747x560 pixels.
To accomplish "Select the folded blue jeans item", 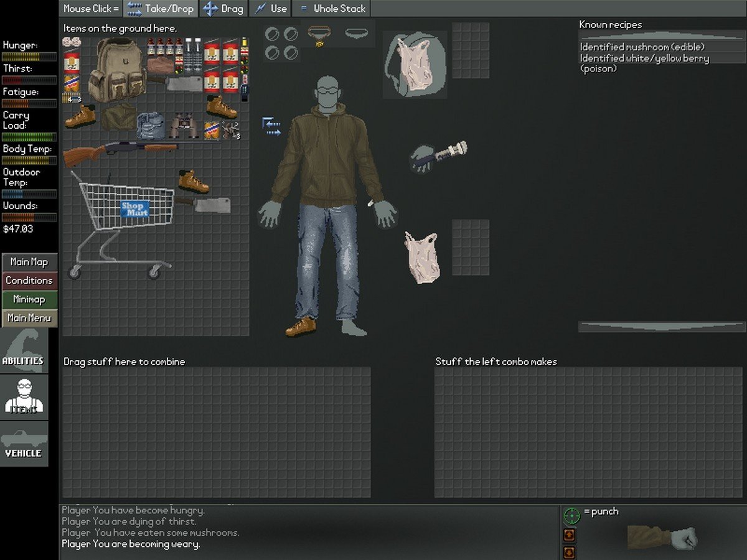I will click(151, 126).
